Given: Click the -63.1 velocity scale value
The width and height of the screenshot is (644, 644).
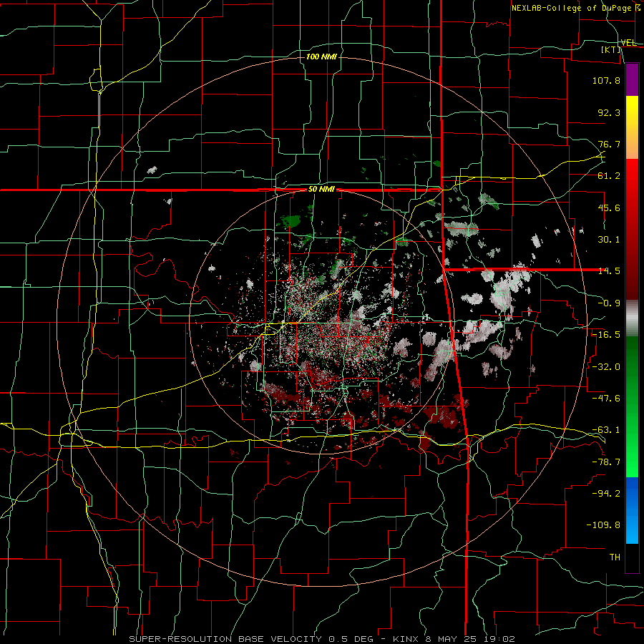Looking at the screenshot, I should 606,430.
